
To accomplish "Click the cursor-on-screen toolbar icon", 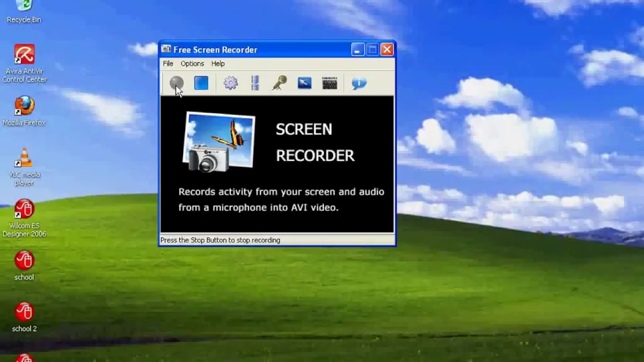I will point(304,83).
